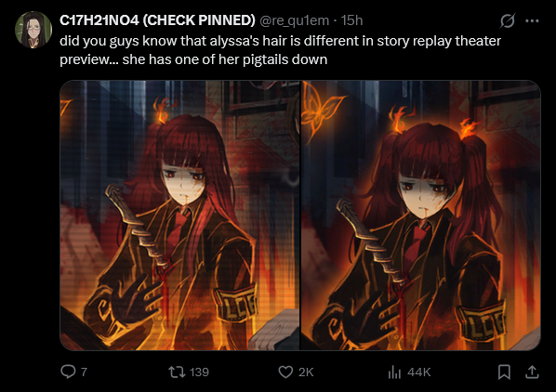
Task: Click the orange butterfly in the right image
Action: pos(322,110)
